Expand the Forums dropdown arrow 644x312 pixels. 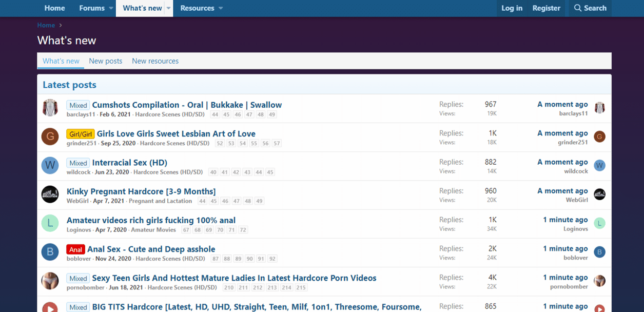[x=111, y=8]
